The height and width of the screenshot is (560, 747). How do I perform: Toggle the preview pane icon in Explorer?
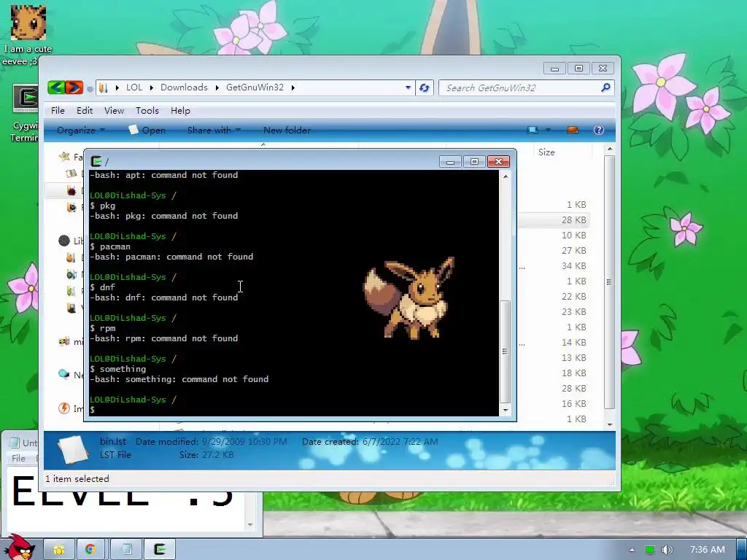coord(573,130)
